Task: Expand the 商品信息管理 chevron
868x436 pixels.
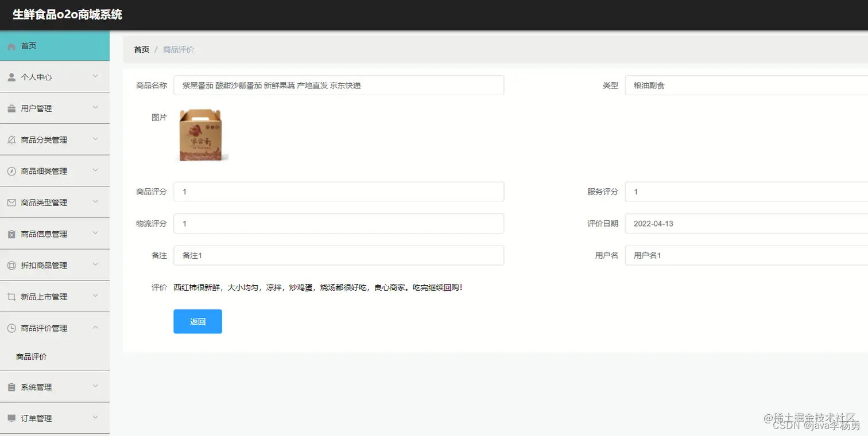Action: point(95,233)
